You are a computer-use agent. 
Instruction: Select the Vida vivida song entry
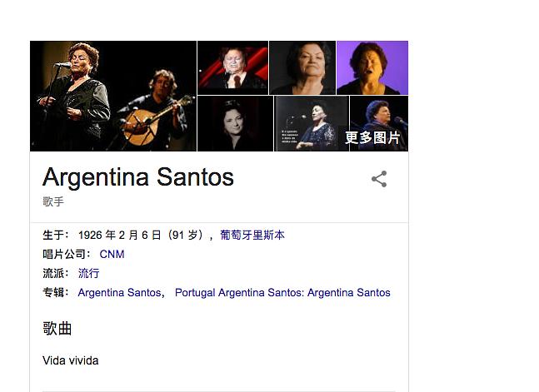coord(71,360)
